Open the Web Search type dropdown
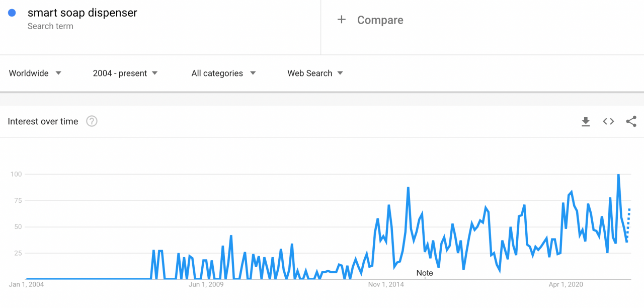The image size is (644, 308). tap(315, 73)
